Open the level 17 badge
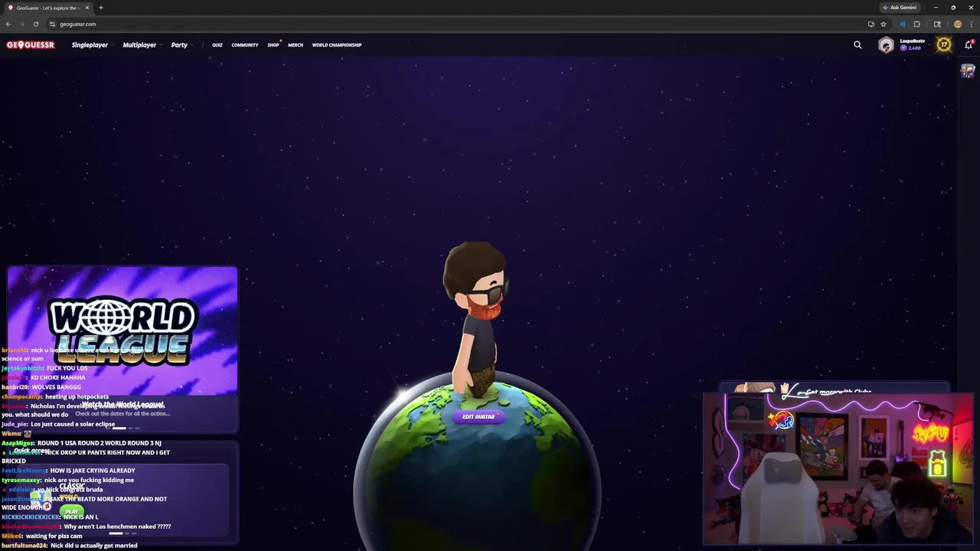Image resolution: width=980 pixels, height=551 pixels. pyautogui.click(x=944, y=45)
